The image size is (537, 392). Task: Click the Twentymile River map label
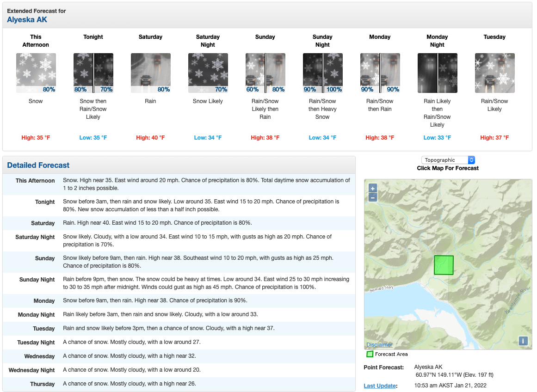click(518, 300)
